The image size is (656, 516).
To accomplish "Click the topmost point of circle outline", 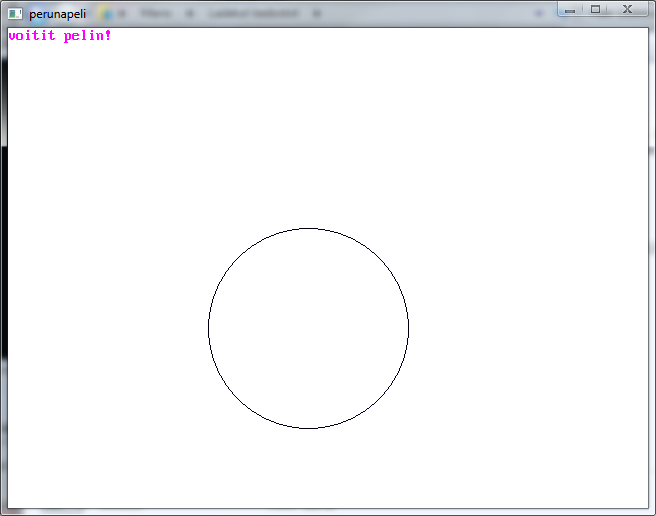I will coord(308,228).
